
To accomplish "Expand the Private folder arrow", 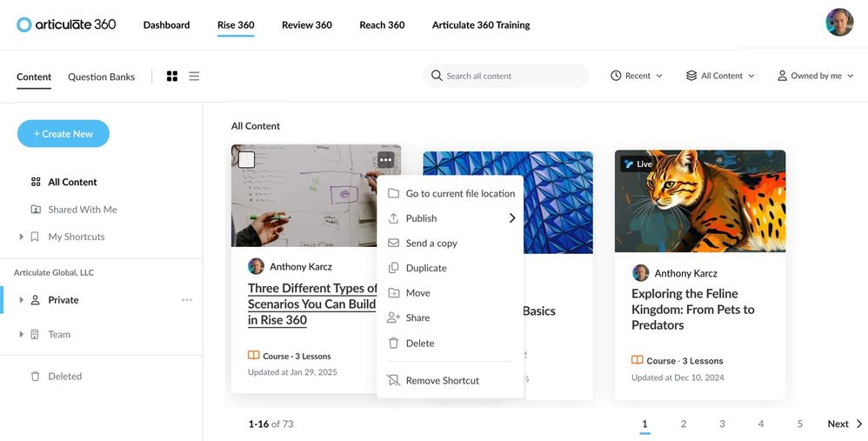I will click(x=21, y=300).
